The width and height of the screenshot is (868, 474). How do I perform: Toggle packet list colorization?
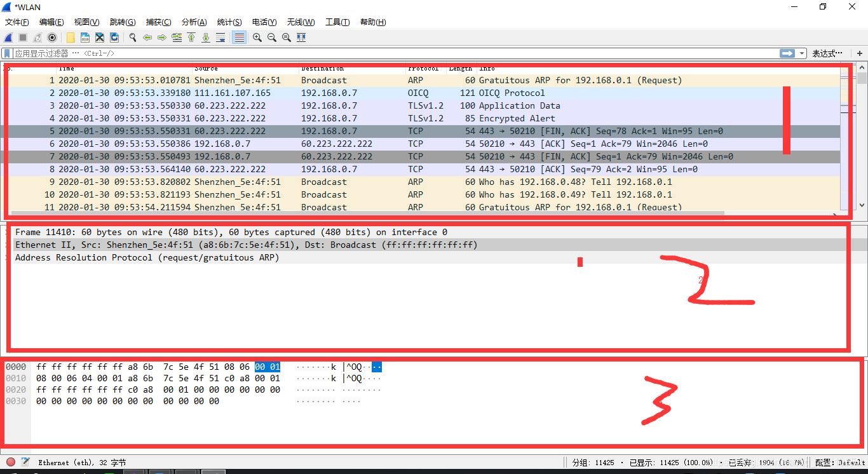(x=239, y=37)
